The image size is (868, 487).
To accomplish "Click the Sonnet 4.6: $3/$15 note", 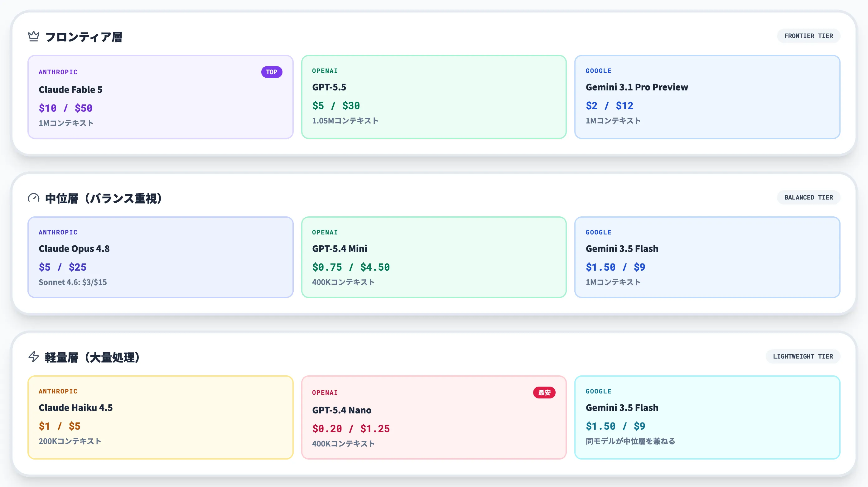I will [73, 282].
